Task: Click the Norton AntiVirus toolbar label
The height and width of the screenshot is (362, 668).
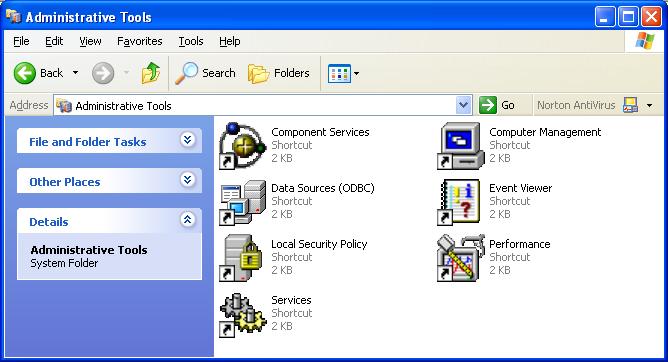Action: point(576,105)
